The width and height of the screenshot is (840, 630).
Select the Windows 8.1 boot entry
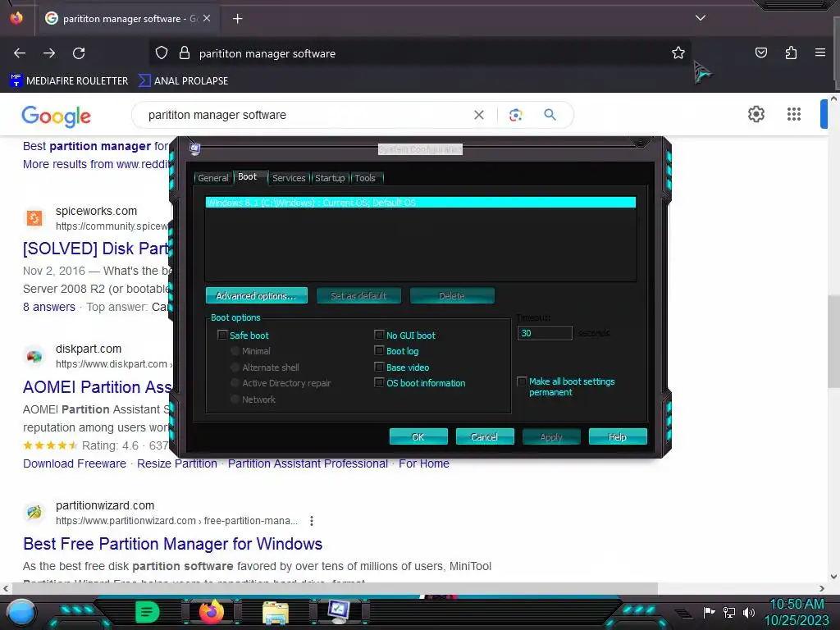(x=421, y=203)
